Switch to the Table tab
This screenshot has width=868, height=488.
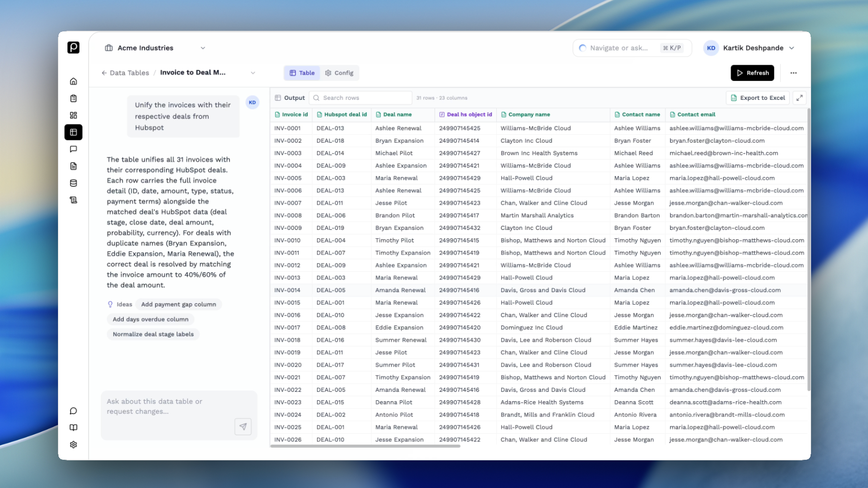coord(302,73)
